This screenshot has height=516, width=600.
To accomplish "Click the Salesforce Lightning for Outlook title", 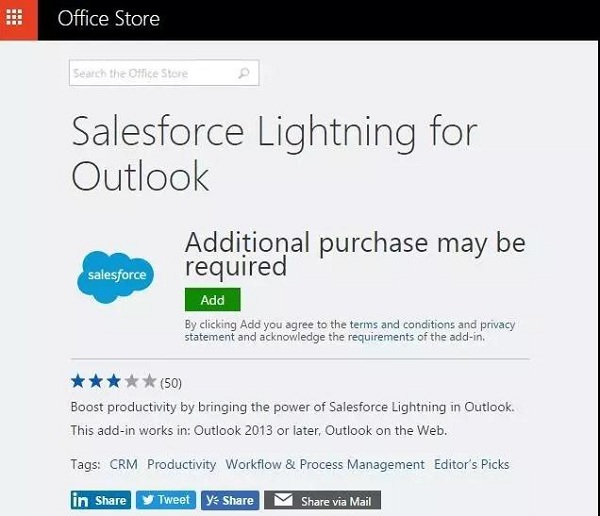I will point(274,153).
